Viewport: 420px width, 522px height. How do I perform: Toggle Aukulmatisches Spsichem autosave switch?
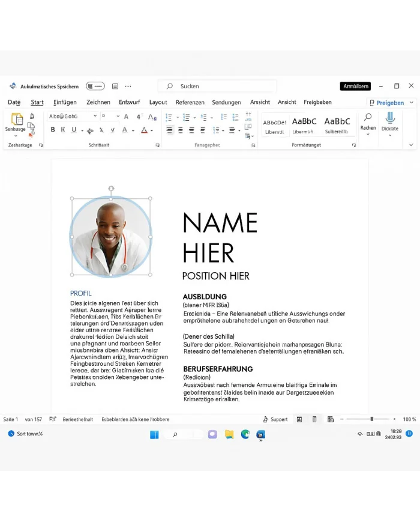(95, 86)
